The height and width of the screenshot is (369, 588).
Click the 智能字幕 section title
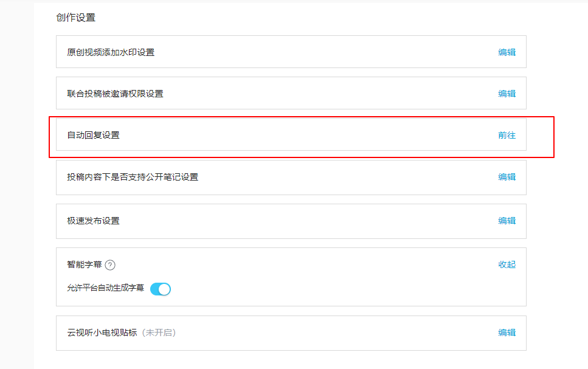(x=84, y=264)
